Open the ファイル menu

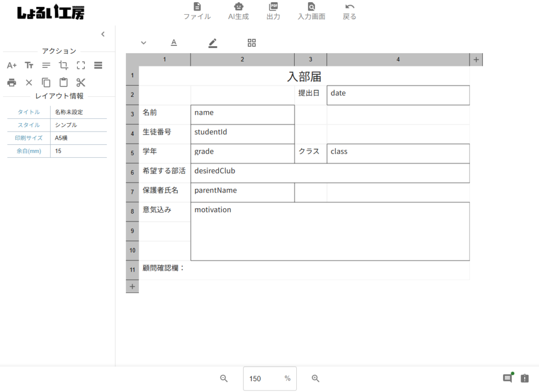[197, 11]
